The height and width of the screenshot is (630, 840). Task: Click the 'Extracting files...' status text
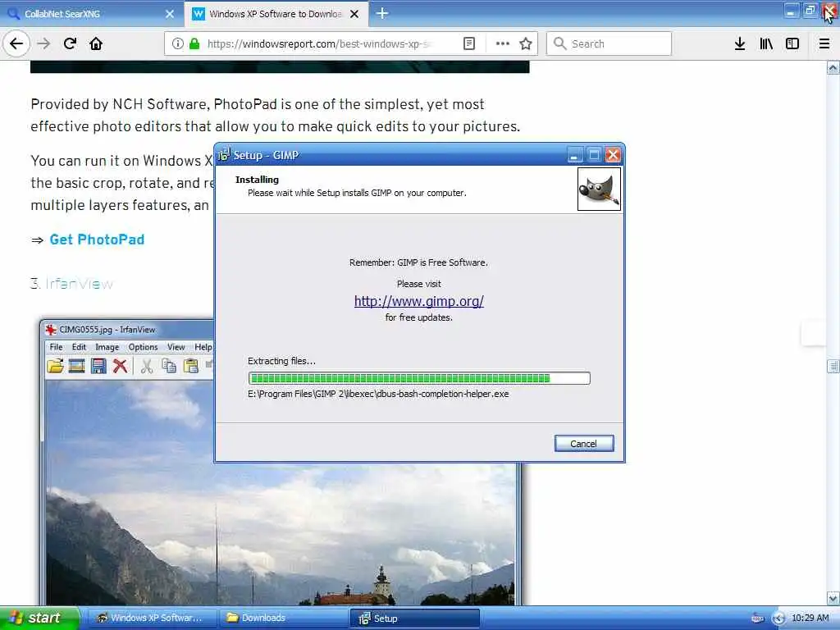pos(282,361)
